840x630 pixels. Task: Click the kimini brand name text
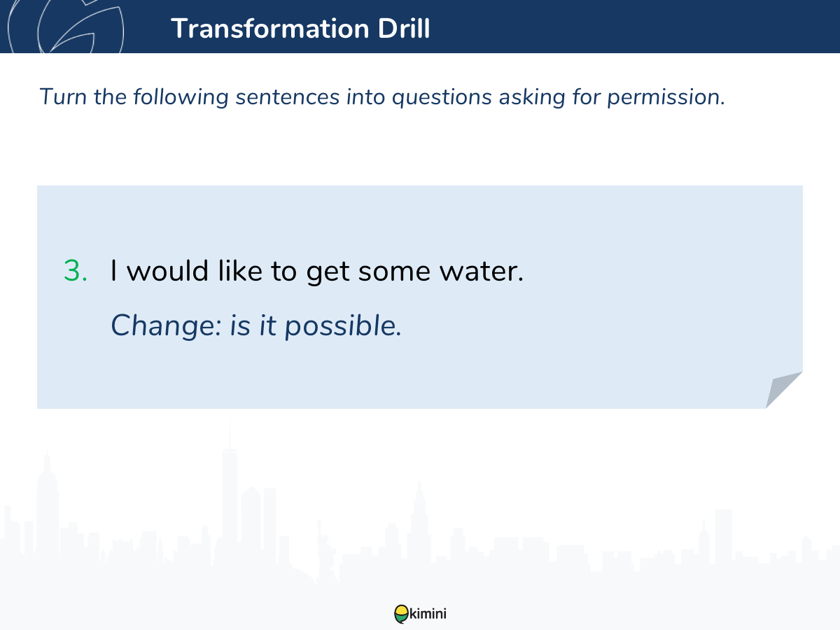click(x=428, y=614)
